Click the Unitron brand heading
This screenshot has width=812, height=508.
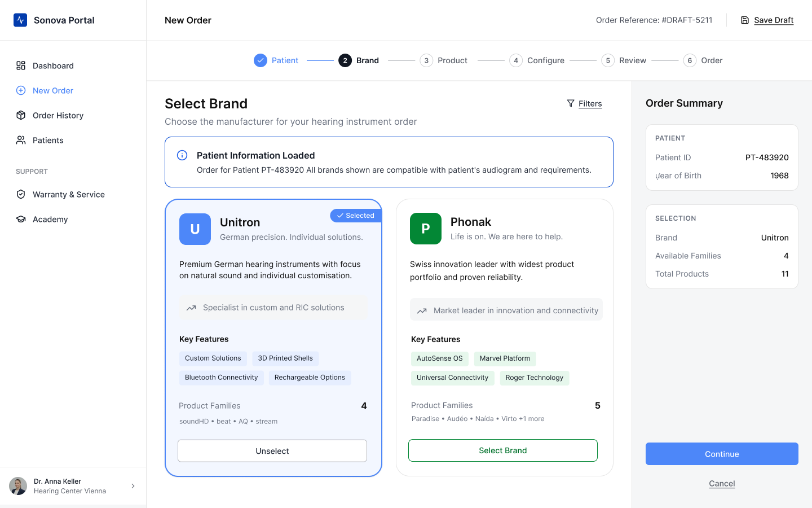point(240,222)
